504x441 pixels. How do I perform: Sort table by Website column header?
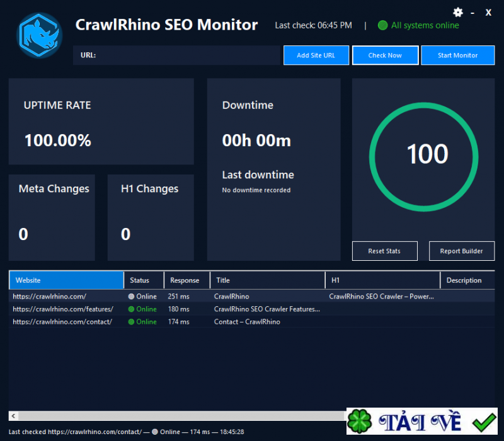tap(66, 280)
